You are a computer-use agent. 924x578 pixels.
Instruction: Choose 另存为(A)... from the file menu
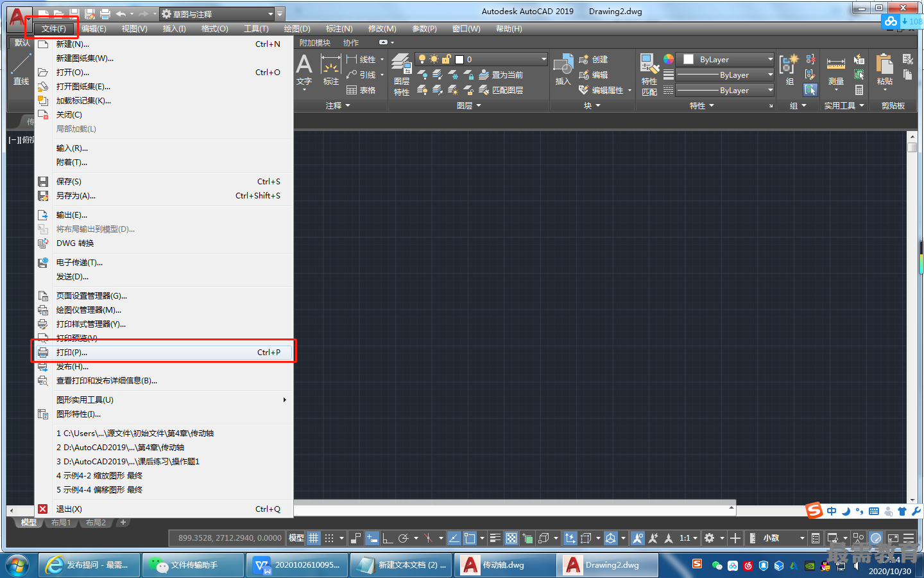tap(164, 195)
